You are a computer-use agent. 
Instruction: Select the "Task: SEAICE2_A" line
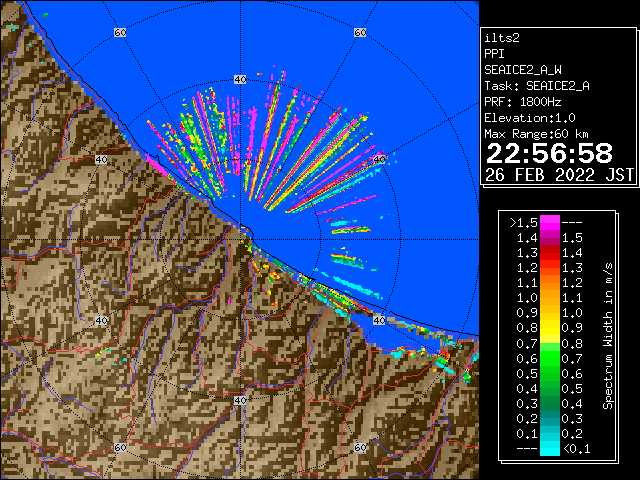[537, 86]
